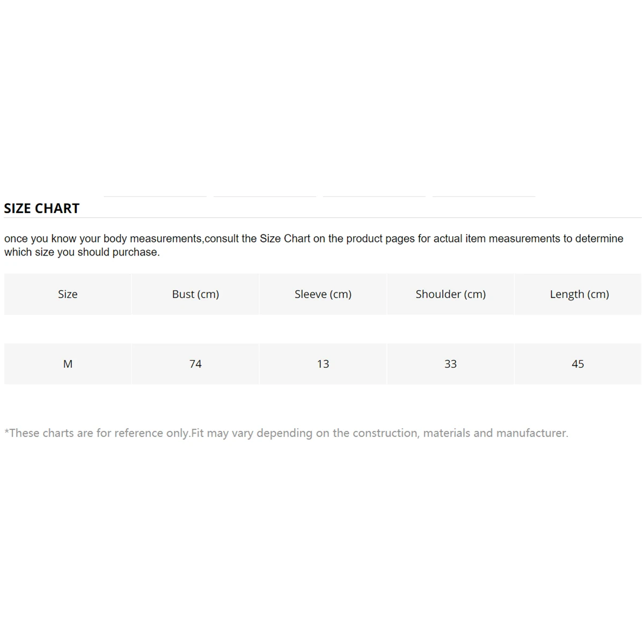Click "Size Chart" inside the intro sentence
The width and height of the screenshot is (644, 644).
pyautogui.click(x=285, y=239)
